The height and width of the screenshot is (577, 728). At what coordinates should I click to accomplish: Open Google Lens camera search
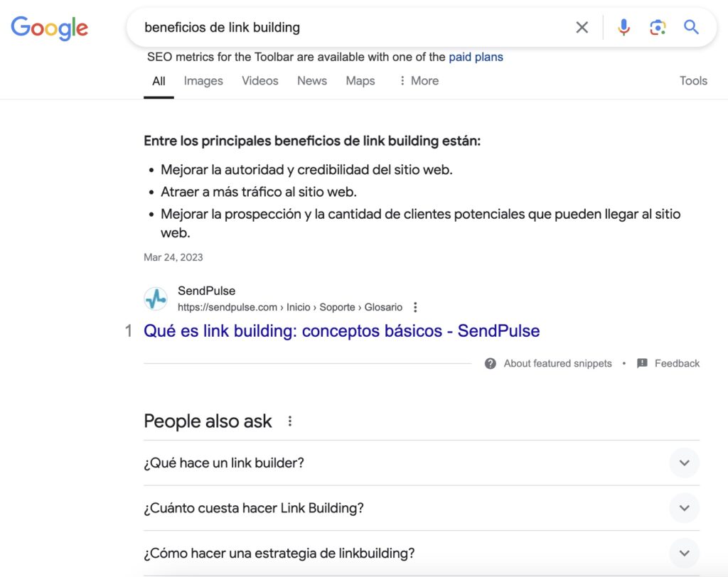click(658, 27)
